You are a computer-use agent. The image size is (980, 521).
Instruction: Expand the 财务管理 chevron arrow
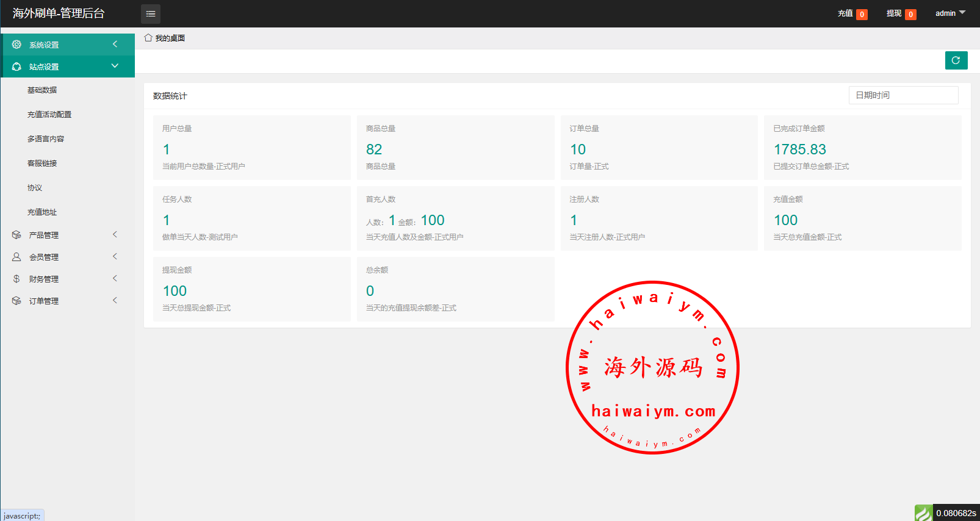click(x=115, y=278)
